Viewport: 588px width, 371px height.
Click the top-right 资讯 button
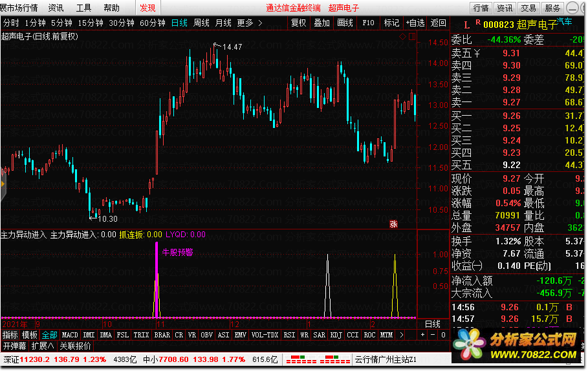pyautogui.click(x=505, y=8)
